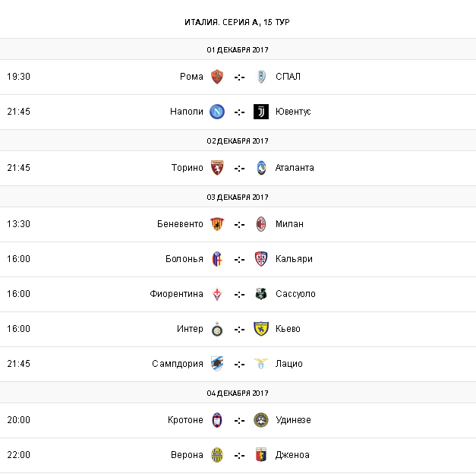
Task: Click the Верона vs Дженоа score placeholder
Action: tap(239, 455)
